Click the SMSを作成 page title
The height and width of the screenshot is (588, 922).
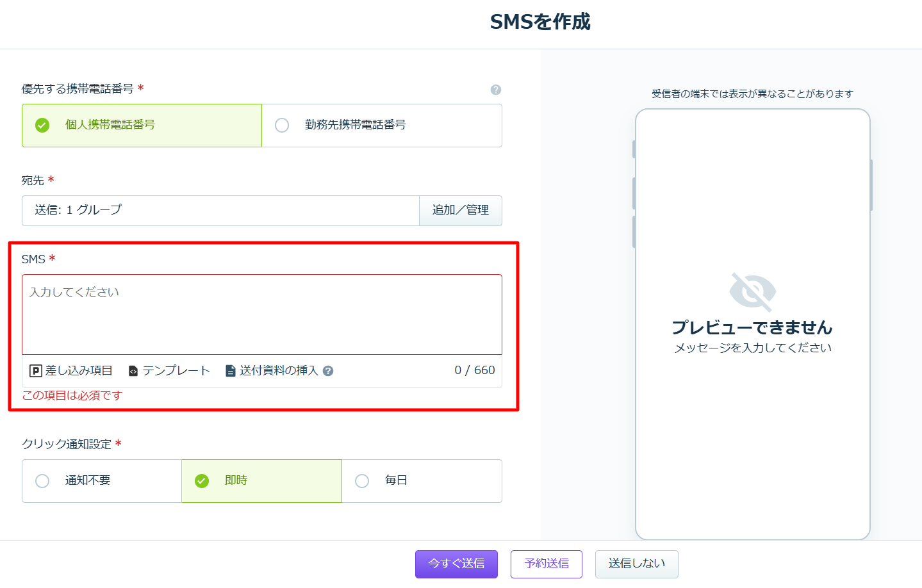tap(540, 22)
